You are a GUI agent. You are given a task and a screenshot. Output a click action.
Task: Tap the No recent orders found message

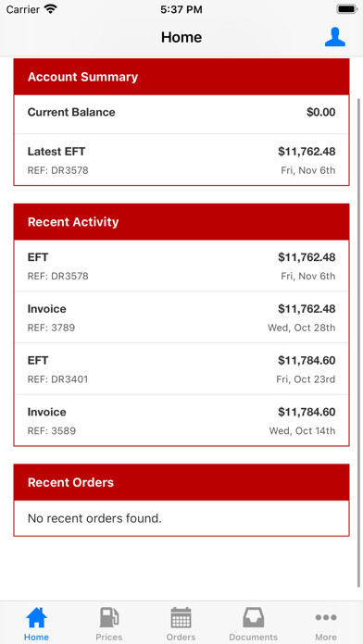[x=94, y=518]
